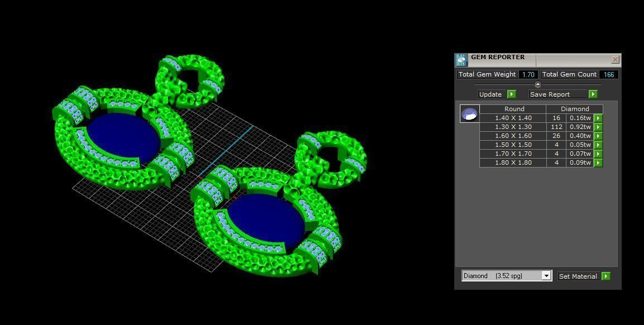Click the count cell showing 26

[556, 136]
